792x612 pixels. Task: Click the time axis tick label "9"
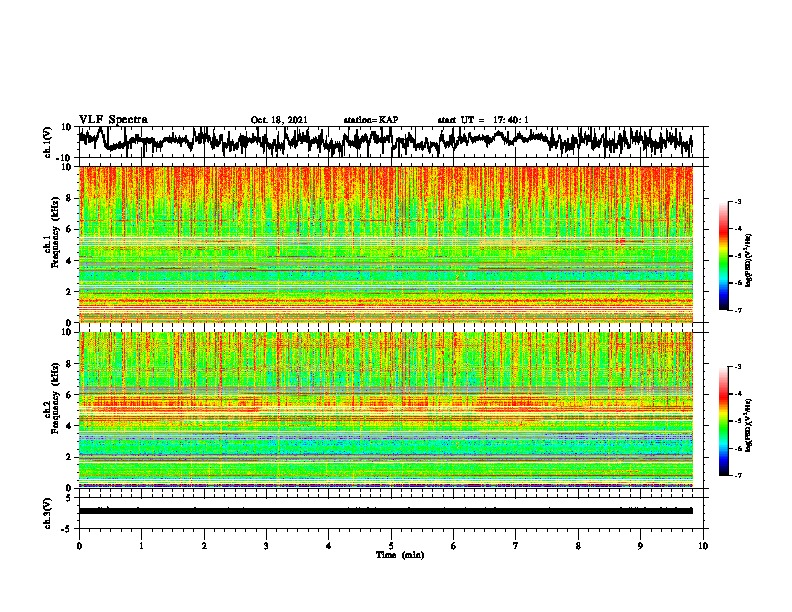(640, 546)
